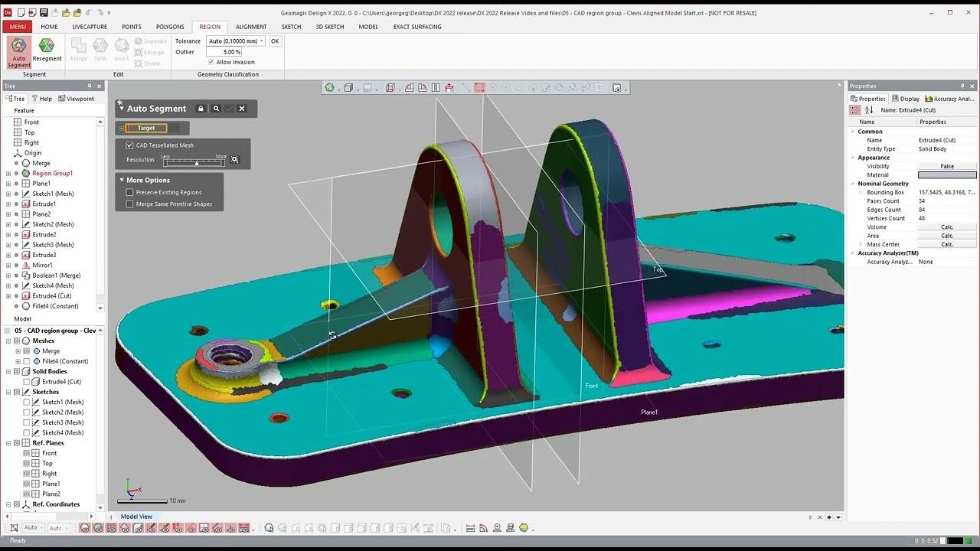Switch to the POLYGONS ribbon tab
Screen dimensions: 980x551
(170, 27)
